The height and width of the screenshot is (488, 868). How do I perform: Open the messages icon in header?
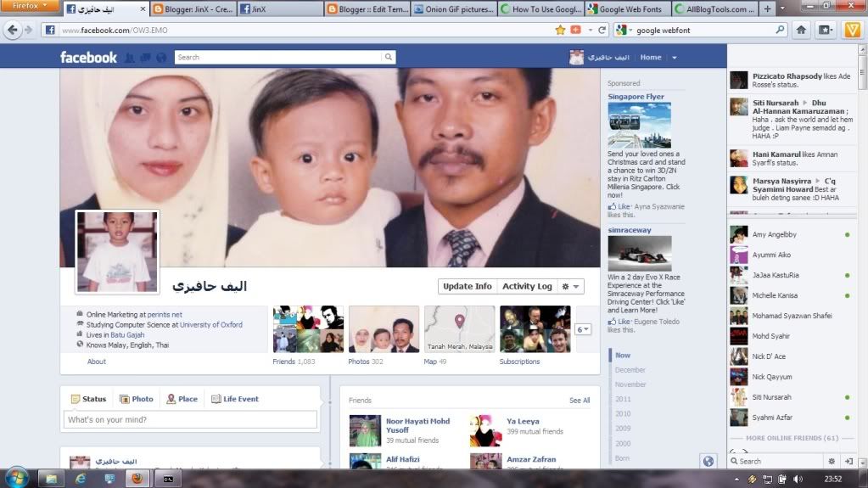pos(145,57)
